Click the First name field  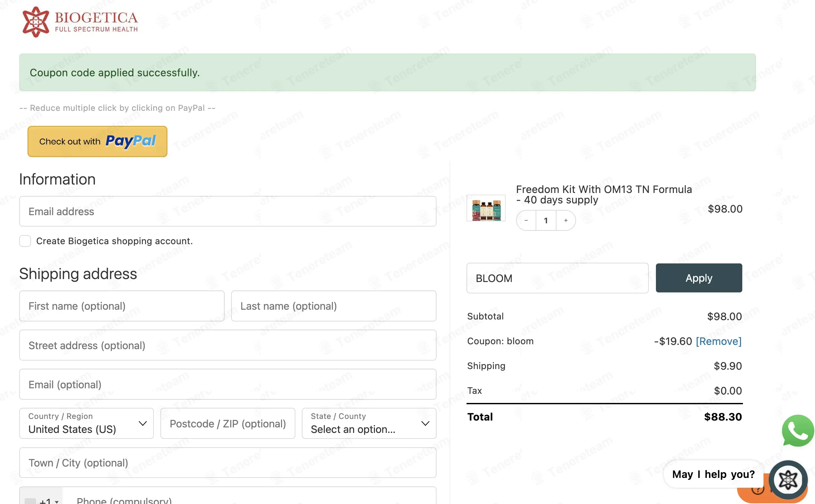[122, 306]
